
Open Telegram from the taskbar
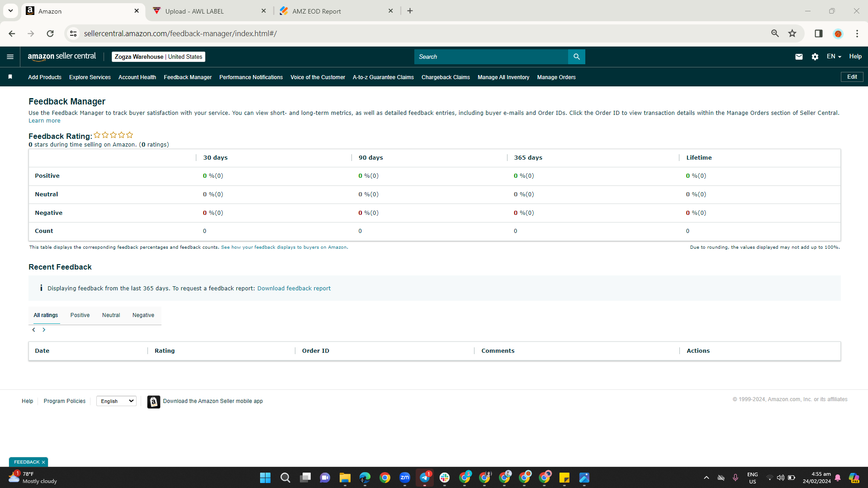(x=425, y=478)
